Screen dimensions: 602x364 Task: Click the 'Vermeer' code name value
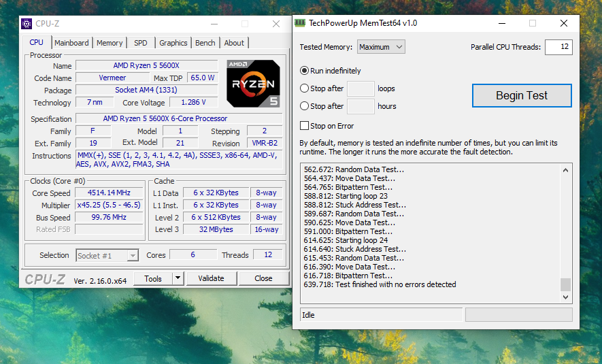coord(112,78)
